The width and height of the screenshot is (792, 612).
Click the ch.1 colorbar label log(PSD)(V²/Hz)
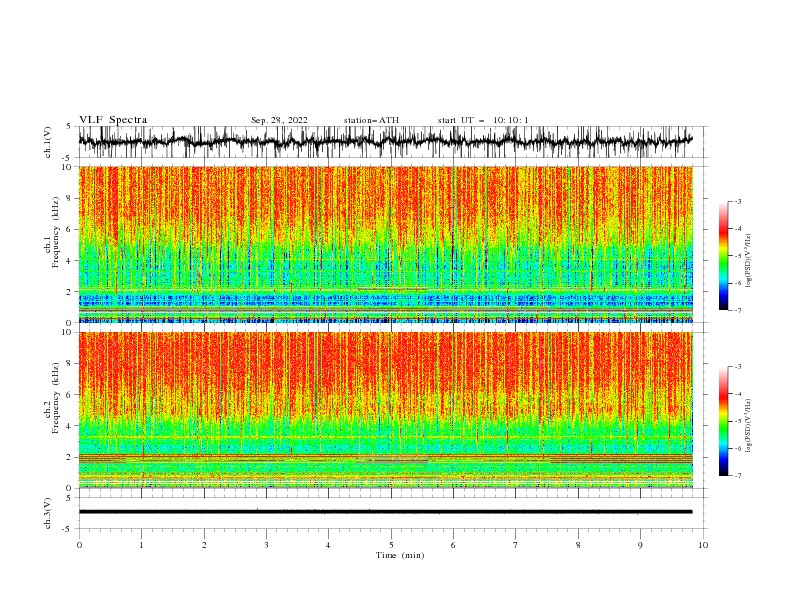(749, 261)
